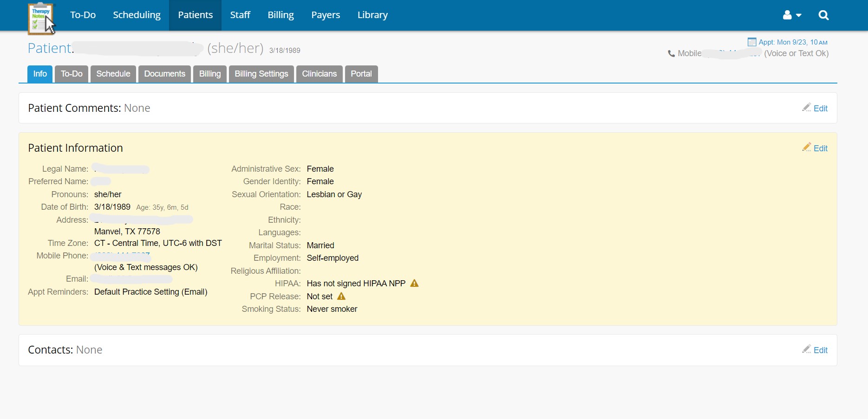Screen dimensions: 868x419
Task: Click the TherapyNotes clipboard logo
Action: click(x=41, y=19)
